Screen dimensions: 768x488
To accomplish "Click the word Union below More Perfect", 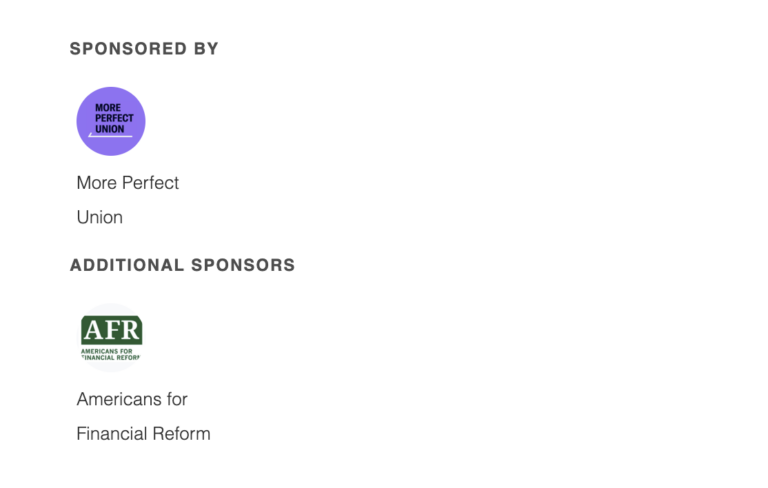I will pyautogui.click(x=99, y=217).
